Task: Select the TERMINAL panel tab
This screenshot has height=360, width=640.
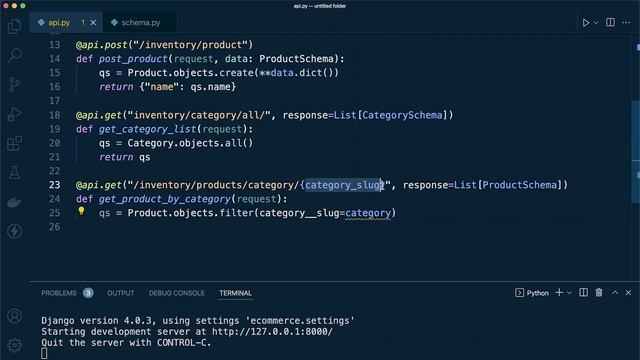Action: point(236,293)
